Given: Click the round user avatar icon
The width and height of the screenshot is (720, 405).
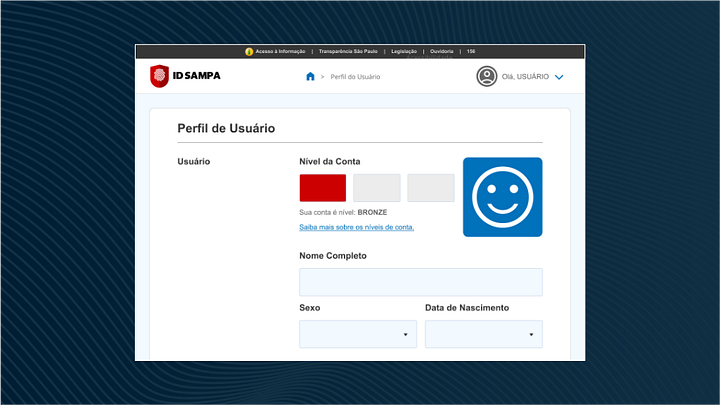Looking at the screenshot, I should point(487,76).
